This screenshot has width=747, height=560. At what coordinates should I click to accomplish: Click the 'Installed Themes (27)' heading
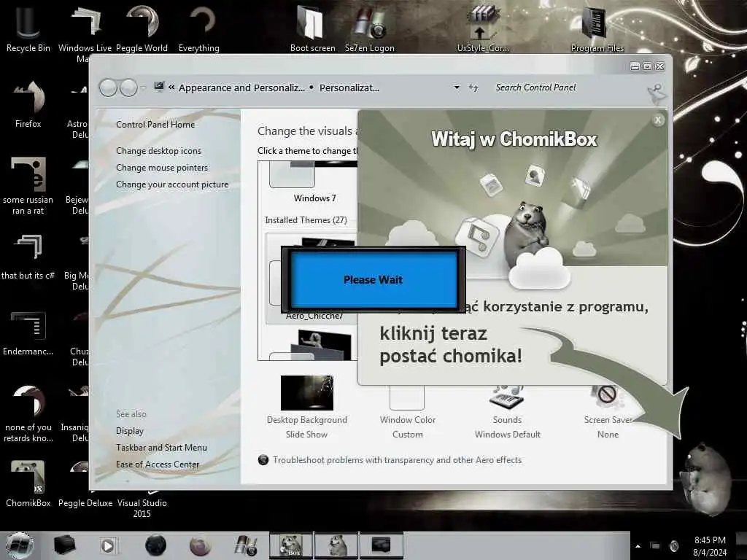coord(306,220)
